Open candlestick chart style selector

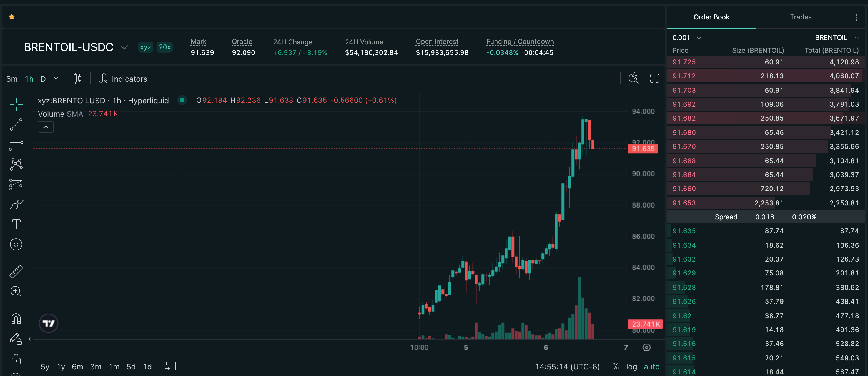(77, 79)
